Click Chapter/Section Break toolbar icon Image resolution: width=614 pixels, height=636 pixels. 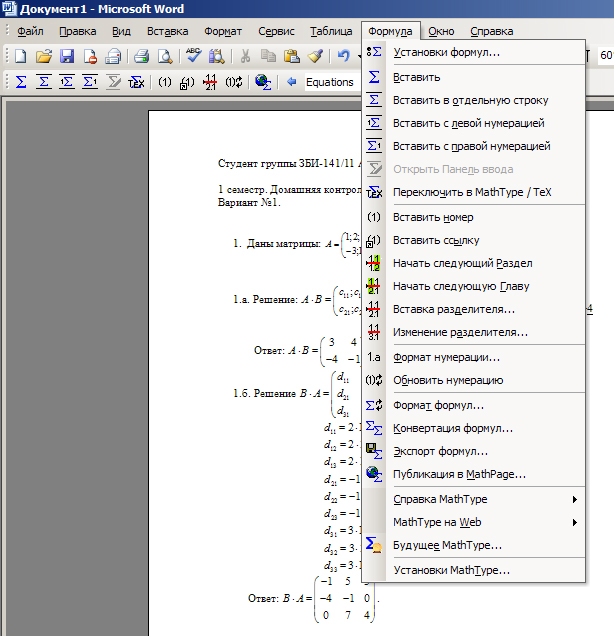[210, 82]
